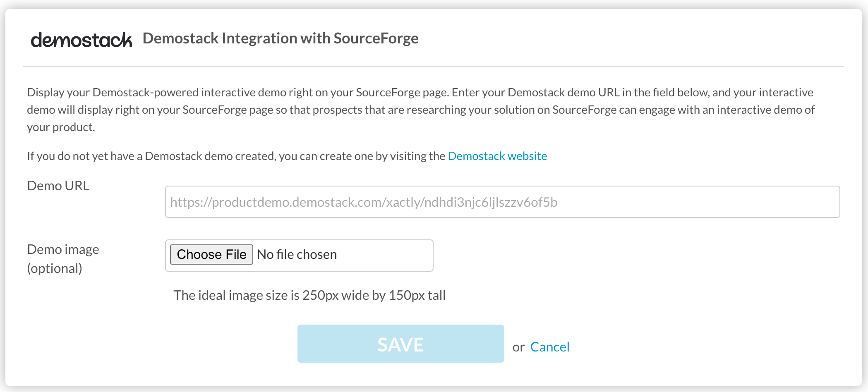868x392 pixels.
Task: Click the placeholder demo URL text
Action: point(363,203)
